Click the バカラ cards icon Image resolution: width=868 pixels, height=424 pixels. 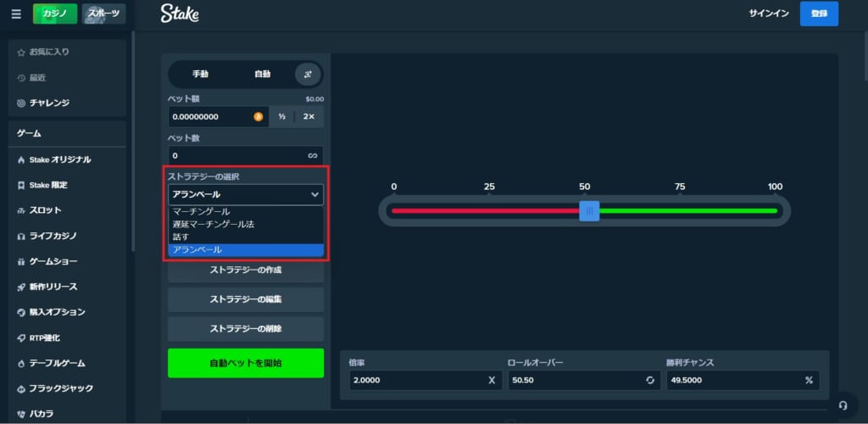(x=21, y=414)
